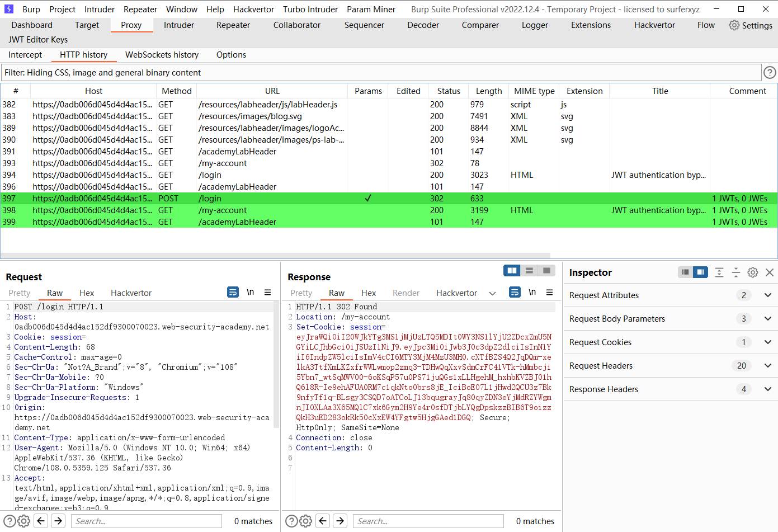
Task: Open Response search settings gear icon
Action: (305, 521)
